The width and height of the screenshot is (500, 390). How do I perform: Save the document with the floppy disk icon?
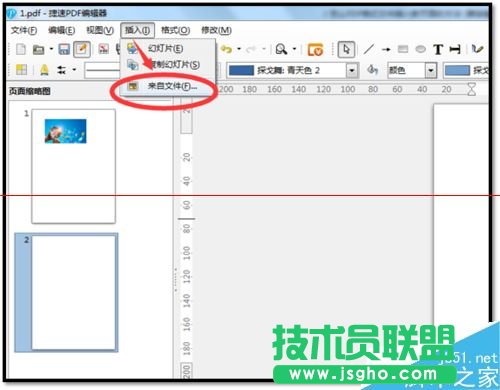[64, 50]
